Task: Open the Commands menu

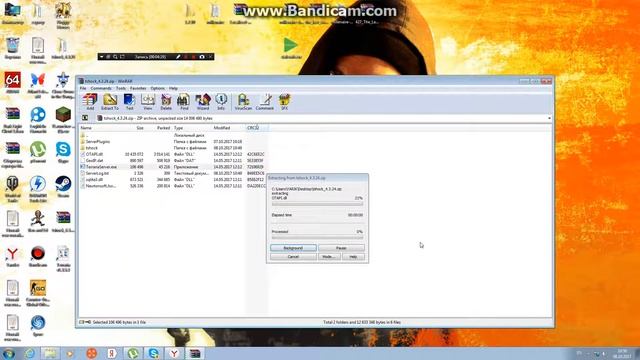Action: coord(101,88)
